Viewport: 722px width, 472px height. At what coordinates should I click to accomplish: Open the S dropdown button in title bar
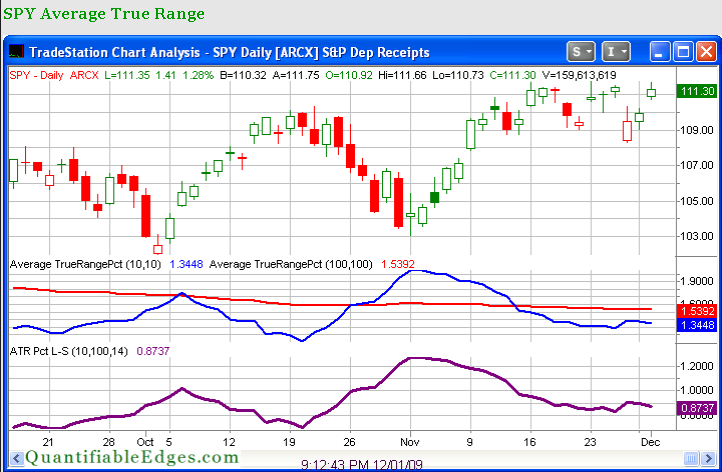coord(581,52)
